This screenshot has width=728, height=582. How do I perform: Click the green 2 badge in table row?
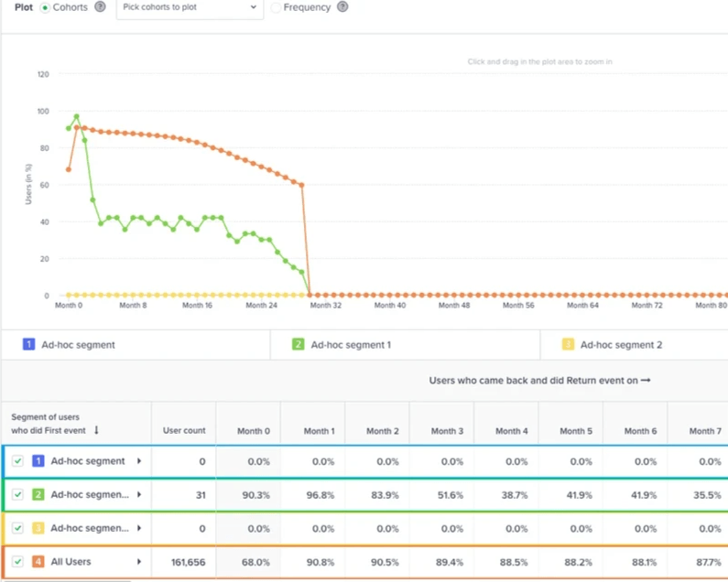point(38,494)
